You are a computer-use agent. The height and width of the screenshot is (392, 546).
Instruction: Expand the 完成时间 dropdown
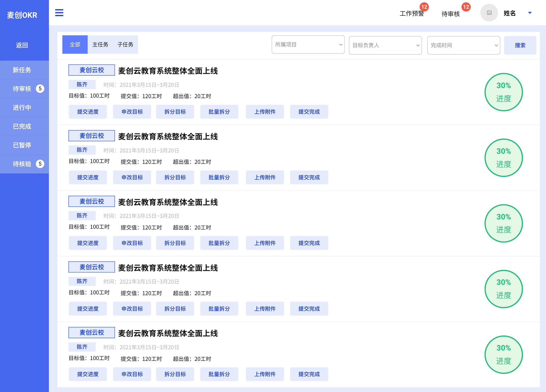click(463, 45)
